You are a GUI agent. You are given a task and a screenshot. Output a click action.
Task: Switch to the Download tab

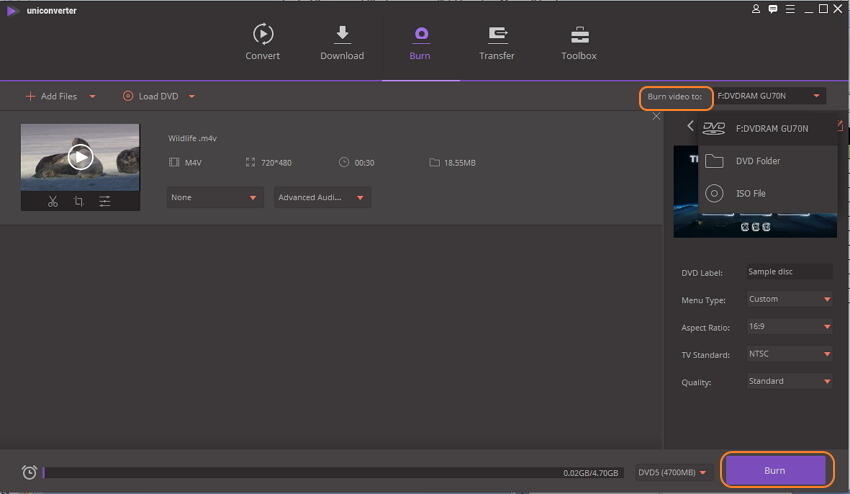[x=342, y=42]
